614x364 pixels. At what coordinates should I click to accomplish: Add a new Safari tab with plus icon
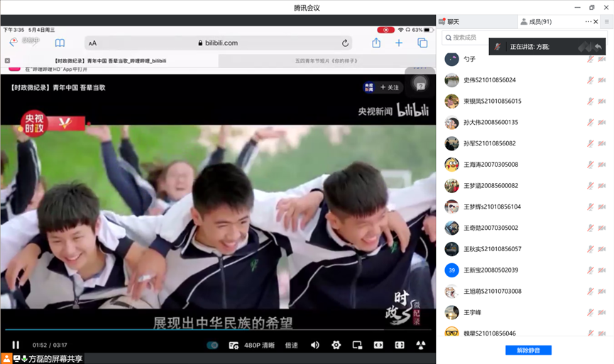(x=399, y=43)
